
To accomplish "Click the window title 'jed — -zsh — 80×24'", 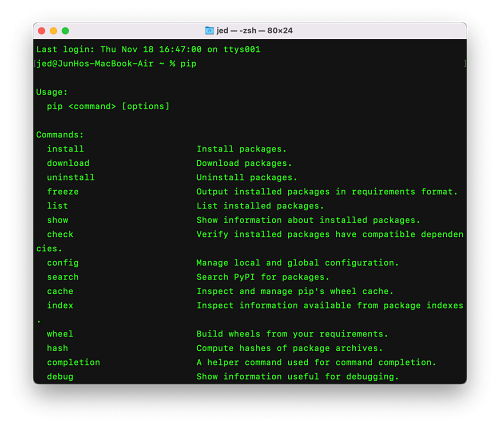I will pyautogui.click(x=255, y=31).
